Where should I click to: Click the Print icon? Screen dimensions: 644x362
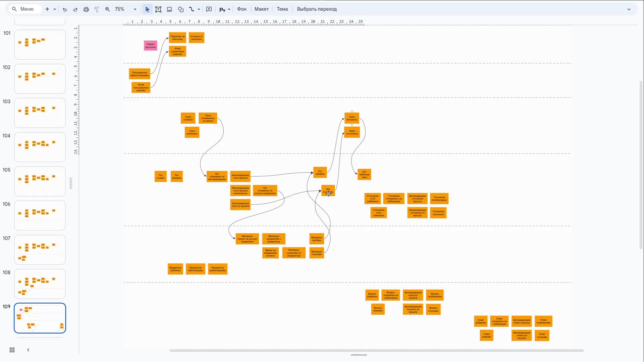(x=86, y=9)
